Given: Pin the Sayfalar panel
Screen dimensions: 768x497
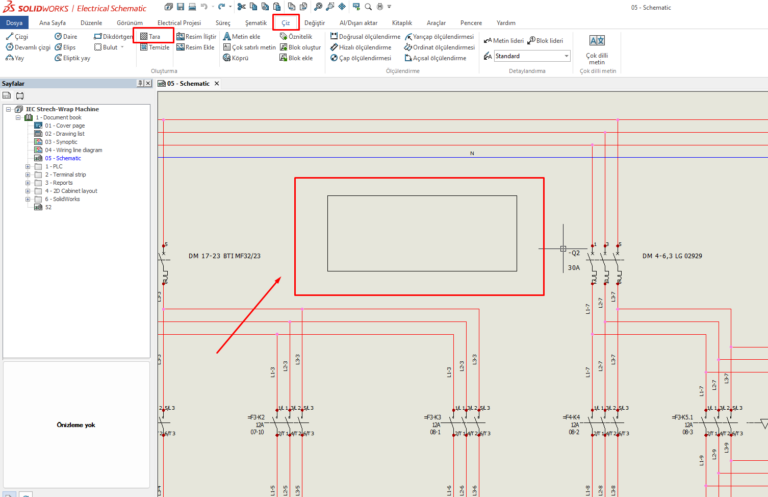Looking at the screenshot, I should tap(140, 84).
